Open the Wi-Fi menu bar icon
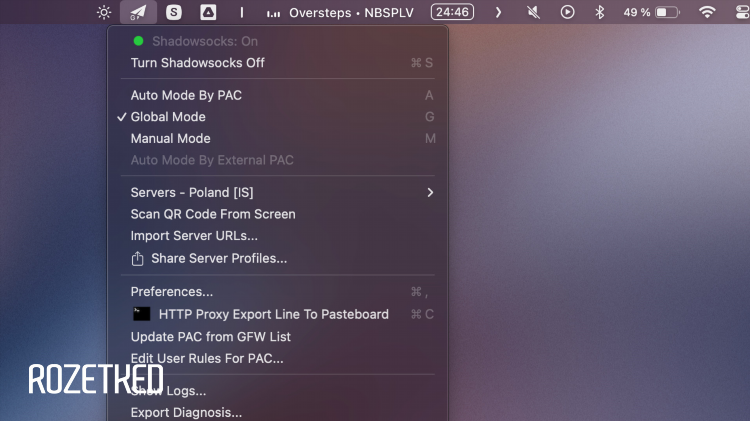The image size is (750, 421). 707,12
